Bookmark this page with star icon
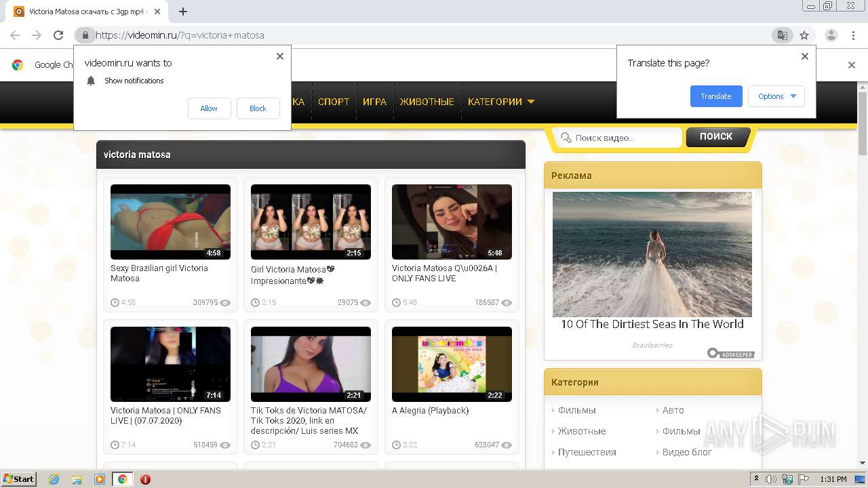The width and height of the screenshot is (868, 488). [x=804, y=35]
